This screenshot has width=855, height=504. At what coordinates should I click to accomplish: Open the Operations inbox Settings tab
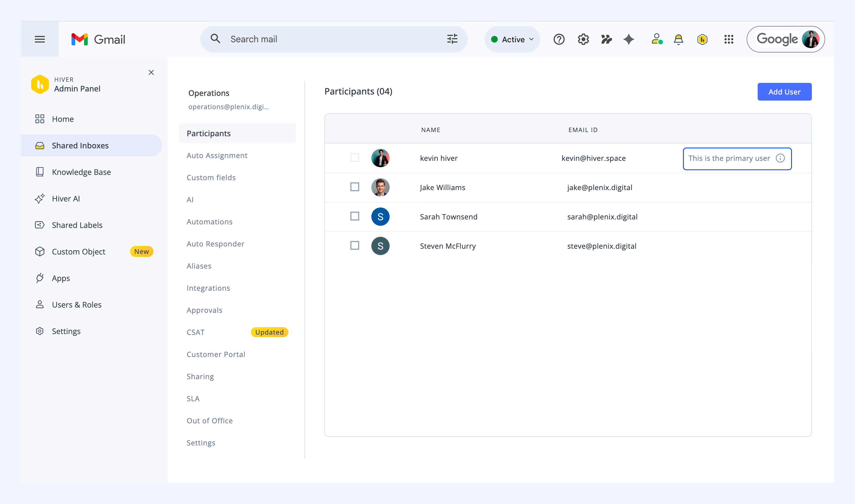(201, 443)
